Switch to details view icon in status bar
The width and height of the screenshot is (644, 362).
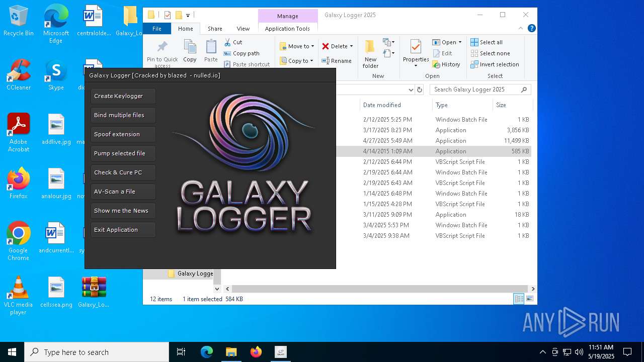click(519, 299)
